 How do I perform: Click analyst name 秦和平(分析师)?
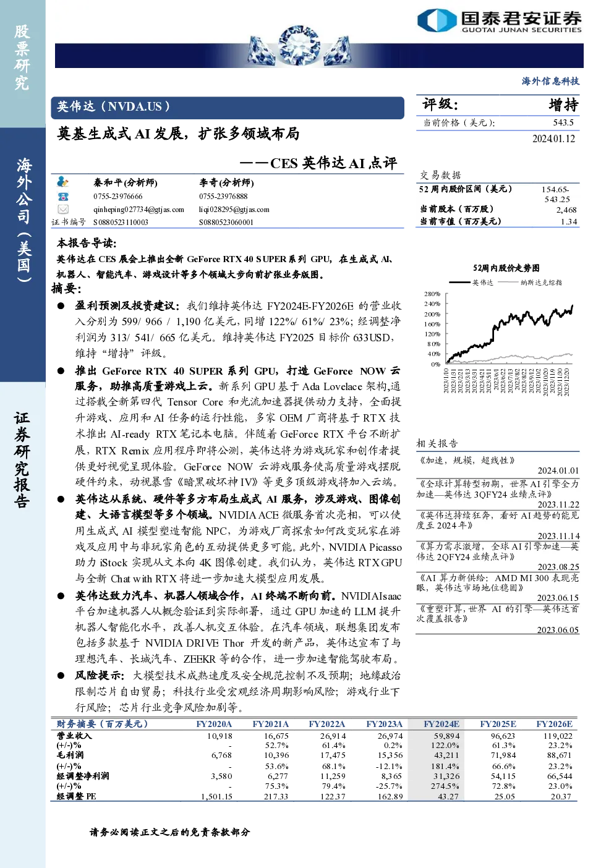click(x=126, y=183)
